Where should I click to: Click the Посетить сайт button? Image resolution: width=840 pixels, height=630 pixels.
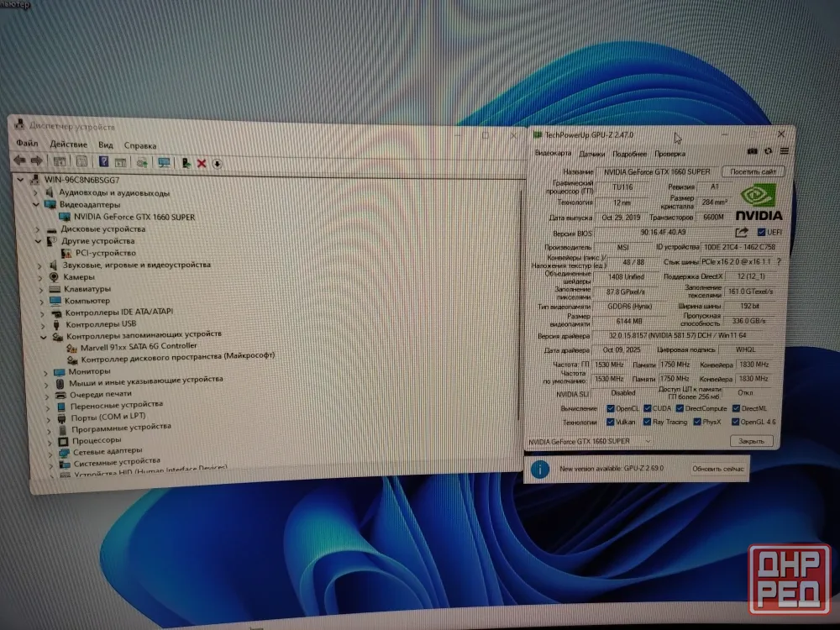click(753, 171)
